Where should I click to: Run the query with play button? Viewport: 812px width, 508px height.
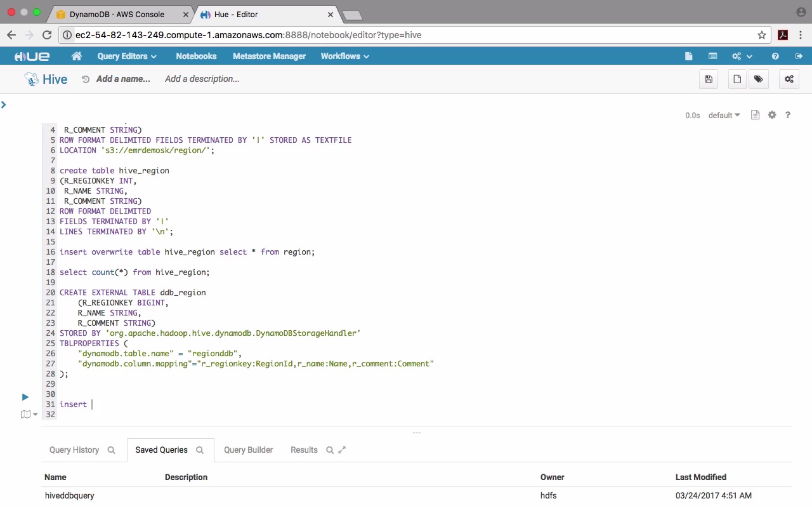25,397
